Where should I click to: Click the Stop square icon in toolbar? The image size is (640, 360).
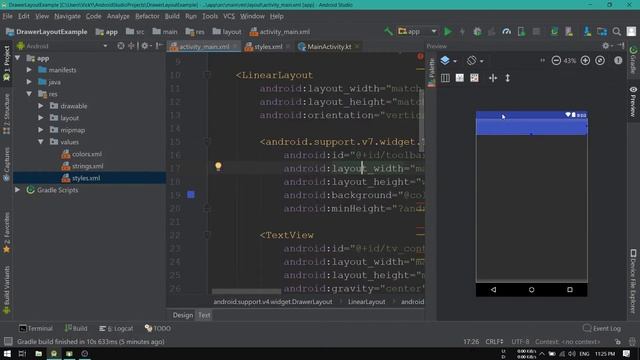[536, 31]
